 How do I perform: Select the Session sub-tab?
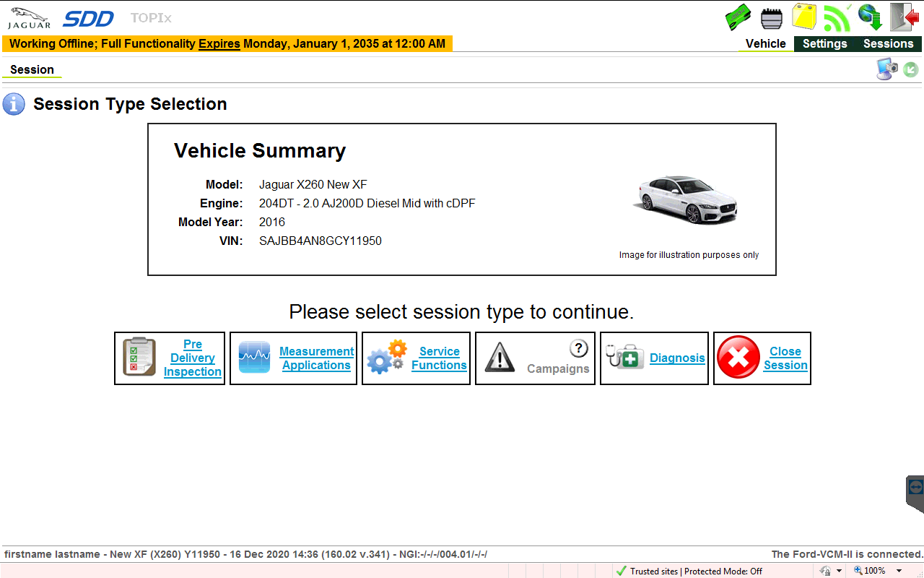(x=32, y=70)
